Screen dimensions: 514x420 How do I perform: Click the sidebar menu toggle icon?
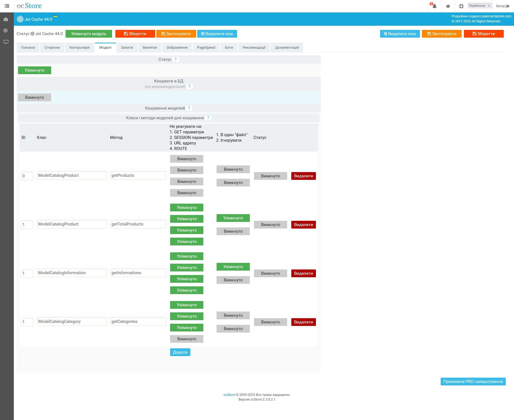click(7, 6)
